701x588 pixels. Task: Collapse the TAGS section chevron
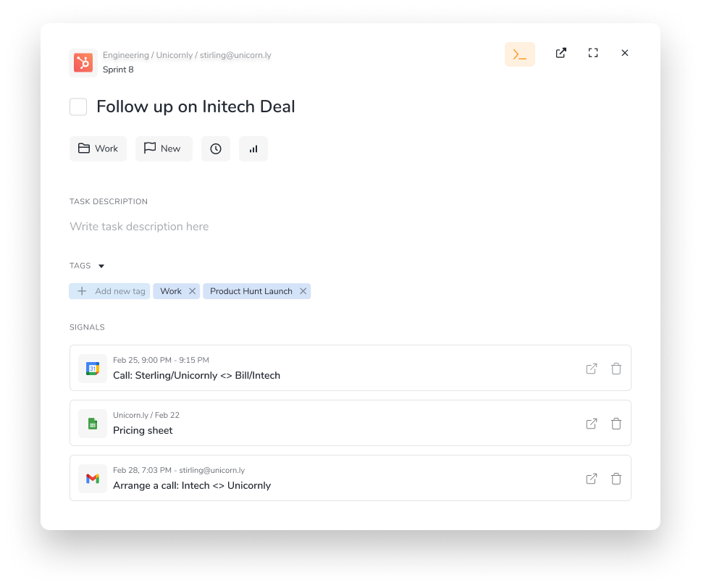pos(101,266)
